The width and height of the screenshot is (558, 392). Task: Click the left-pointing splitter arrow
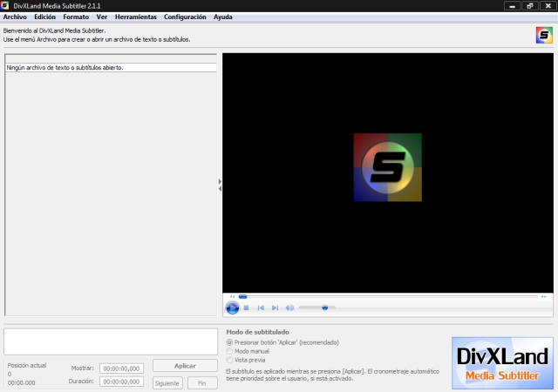[x=220, y=189]
